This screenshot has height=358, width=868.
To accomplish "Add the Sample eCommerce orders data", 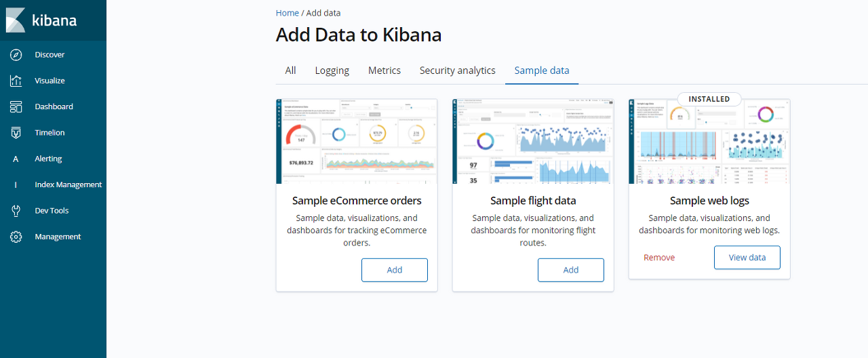I will click(x=395, y=270).
